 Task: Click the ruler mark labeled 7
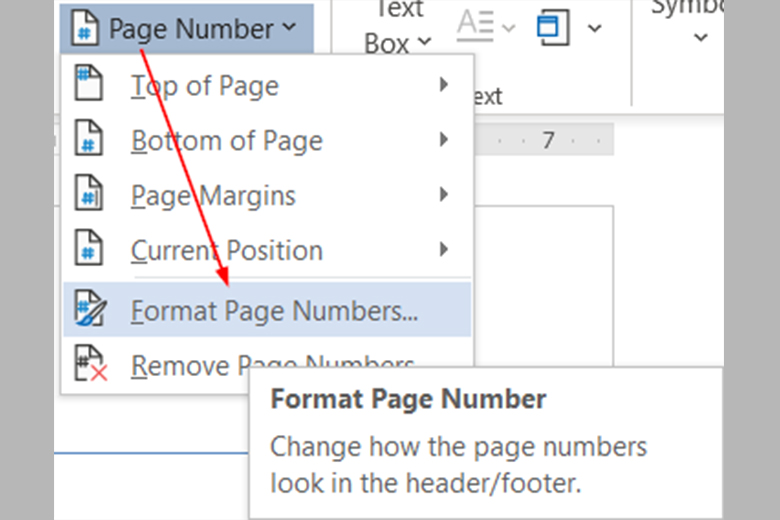(548, 140)
